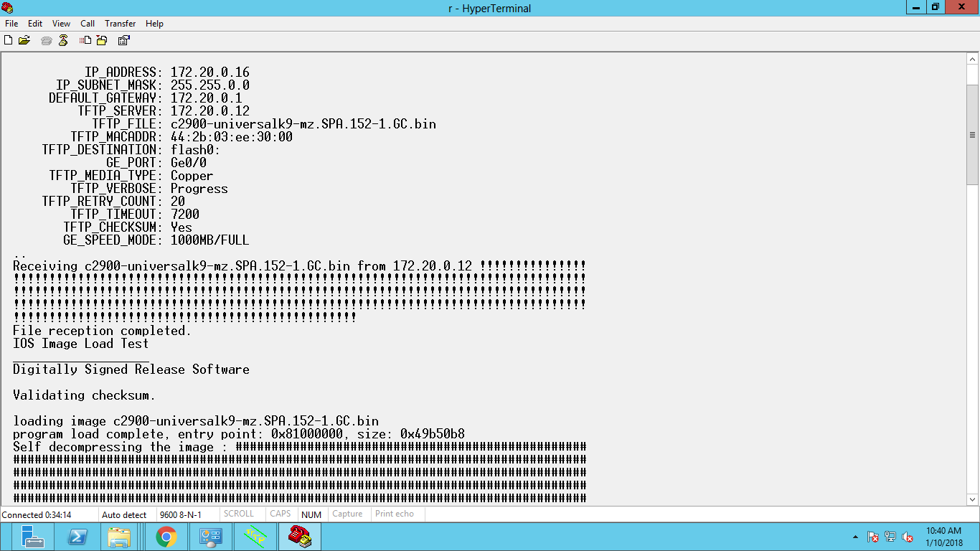
Task: Click the Open file folder icon
Action: [x=24, y=40]
